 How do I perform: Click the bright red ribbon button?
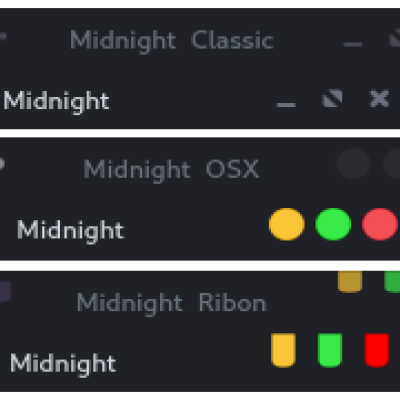[377, 350]
